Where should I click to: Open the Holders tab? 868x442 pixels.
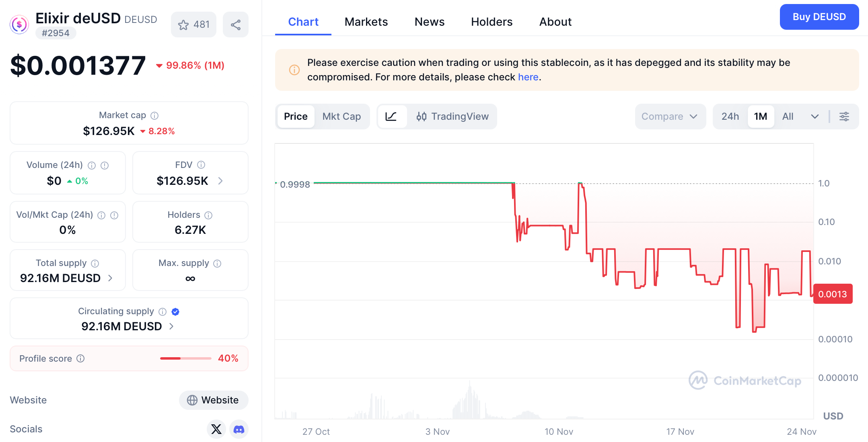point(492,22)
